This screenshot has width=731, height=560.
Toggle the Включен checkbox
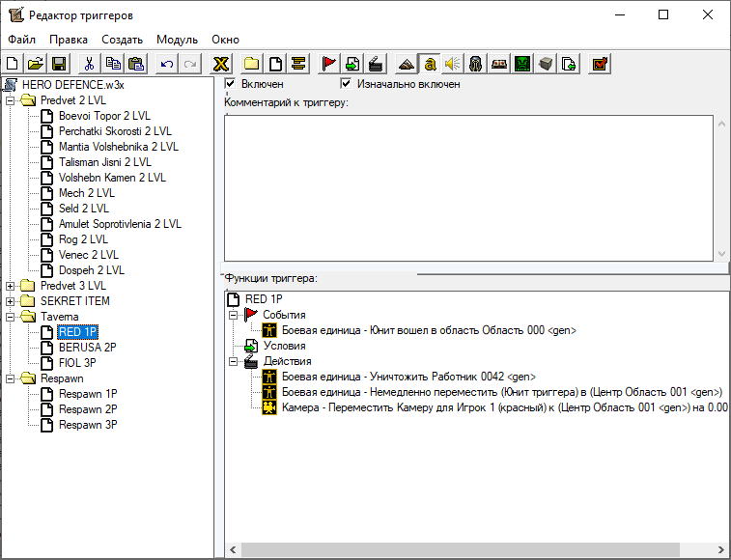click(x=230, y=84)
